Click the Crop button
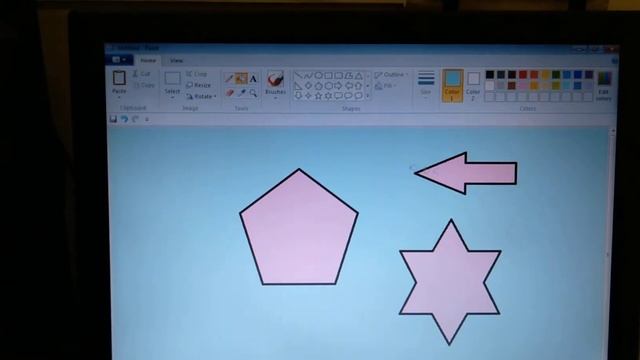 coord(197,74)
